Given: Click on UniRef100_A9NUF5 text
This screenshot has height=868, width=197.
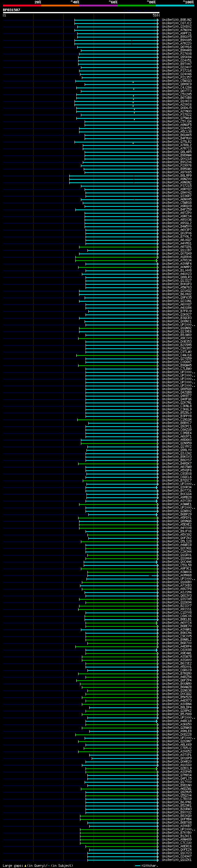Looking at the screenshot, I should (x=176, y=125).
